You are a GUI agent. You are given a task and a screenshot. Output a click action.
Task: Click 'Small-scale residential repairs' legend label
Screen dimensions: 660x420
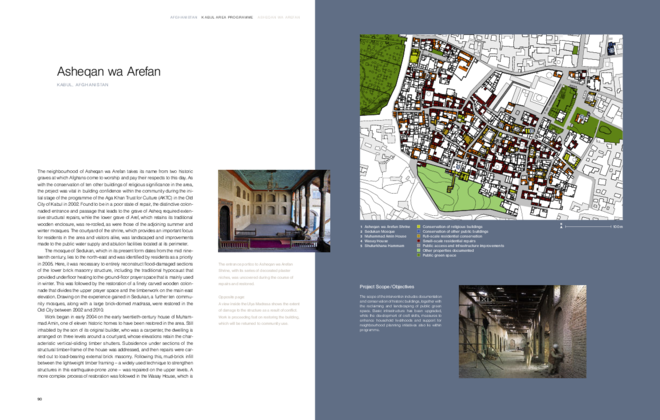coord(449,241)
